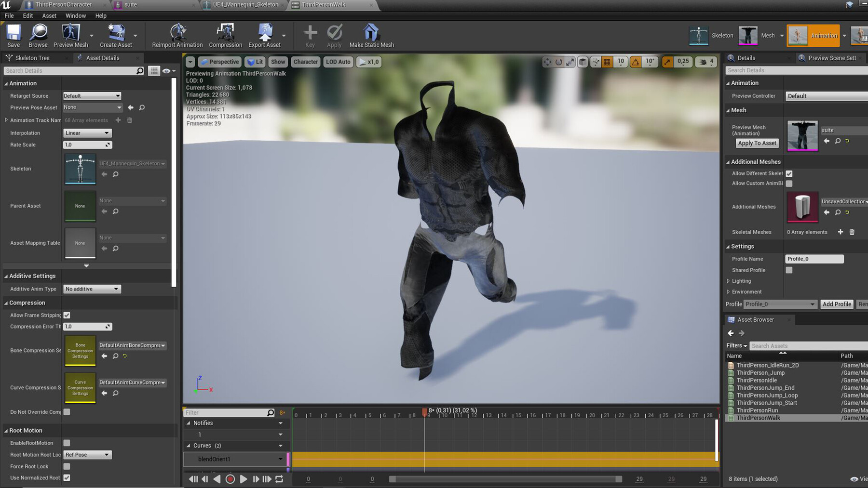Toggle rotation snapping icon in viewport
Viewport: 868px width, 488px height.
tap(636, 62)
